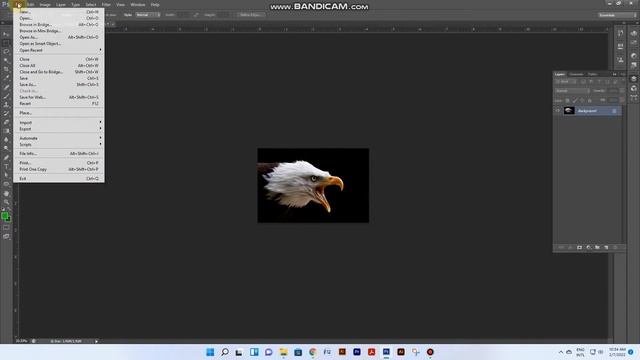Select the Background layer thumbnail
The image size is (640, 360).
pyautogui.click(x=569, y=111)
